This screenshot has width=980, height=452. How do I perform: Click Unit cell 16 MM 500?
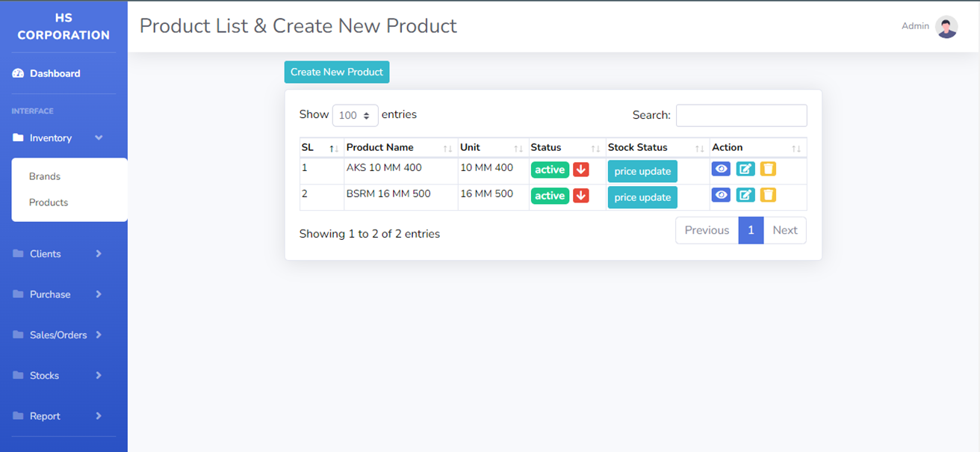(486, 194)
